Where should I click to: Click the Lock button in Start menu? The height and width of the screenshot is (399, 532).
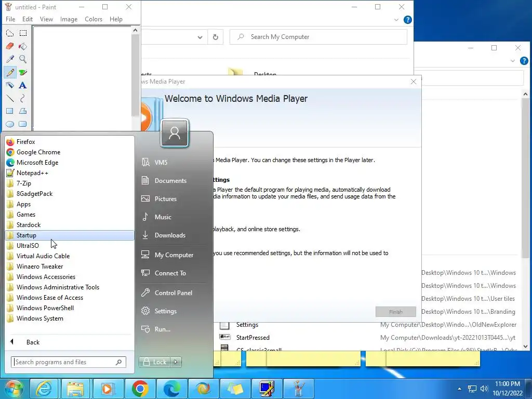coord(155,362)
